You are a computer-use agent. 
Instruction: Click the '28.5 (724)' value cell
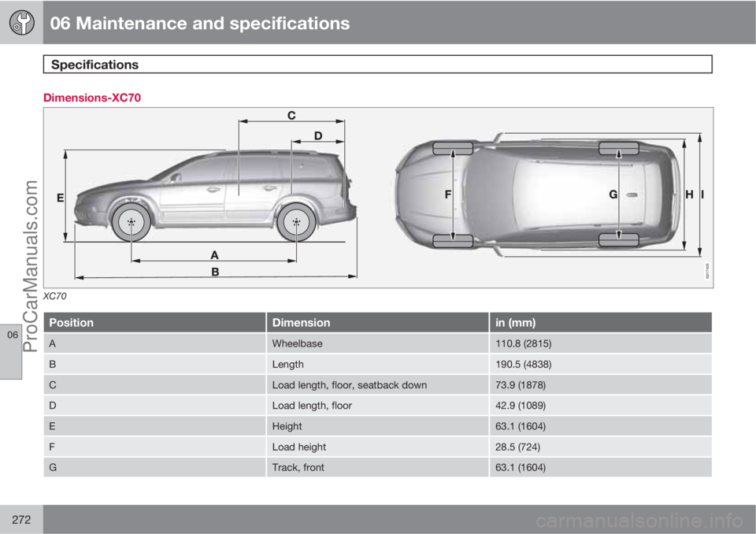tap(601, 447)
